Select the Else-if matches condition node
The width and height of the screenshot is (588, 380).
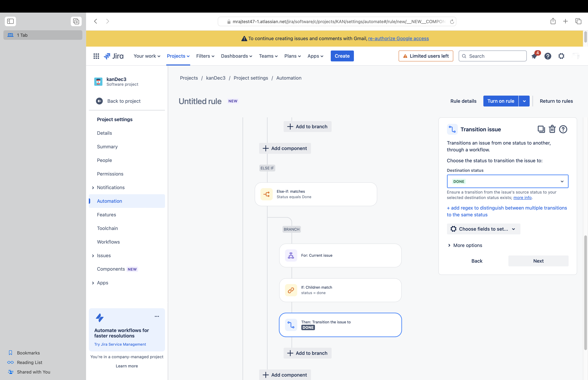point(316,194)
